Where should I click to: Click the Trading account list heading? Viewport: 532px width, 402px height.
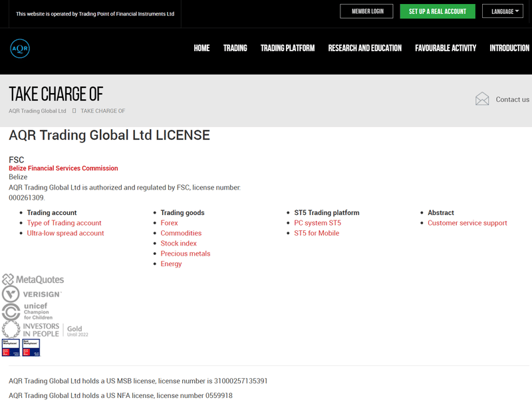[x=52, y=213]
